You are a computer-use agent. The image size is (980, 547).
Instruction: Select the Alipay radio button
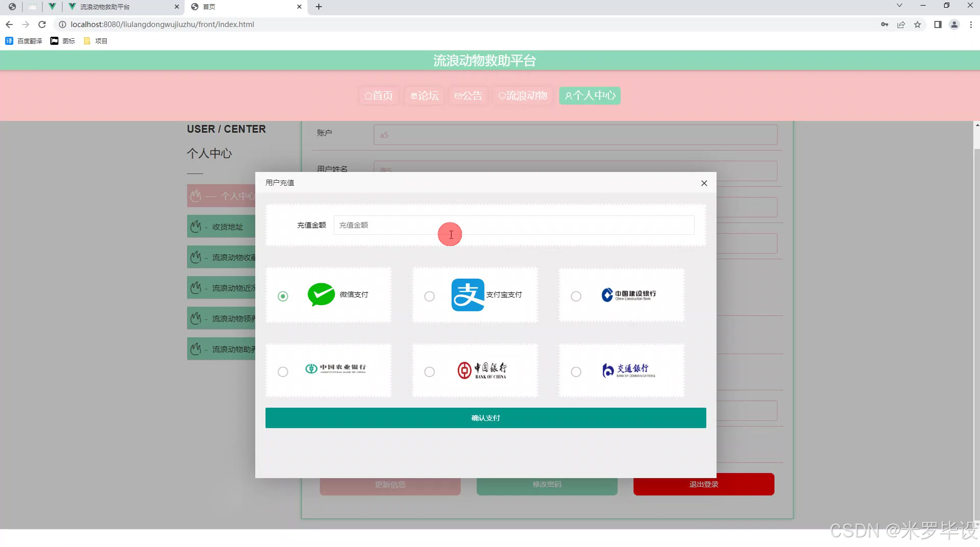tap(429, 296)
